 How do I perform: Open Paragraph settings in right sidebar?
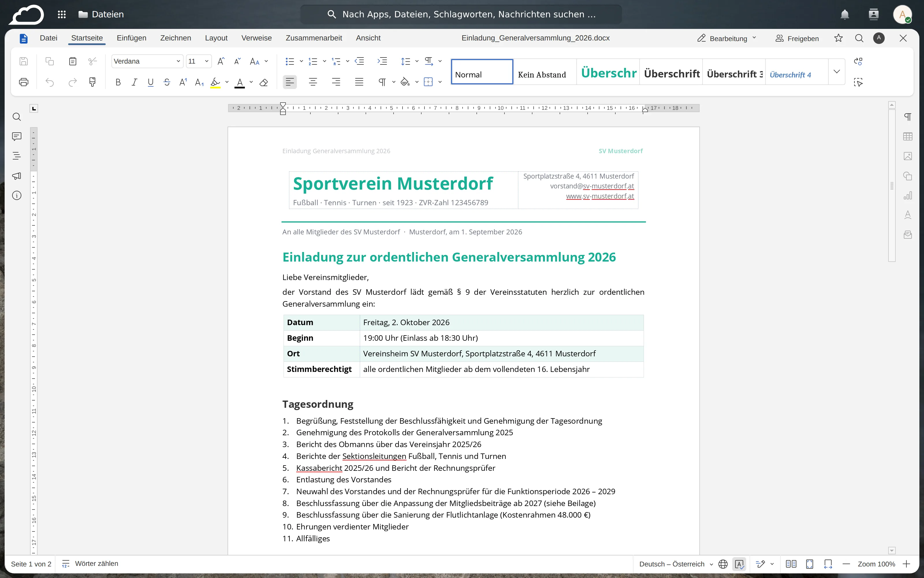pyautogui.click(x=908, y=117)
